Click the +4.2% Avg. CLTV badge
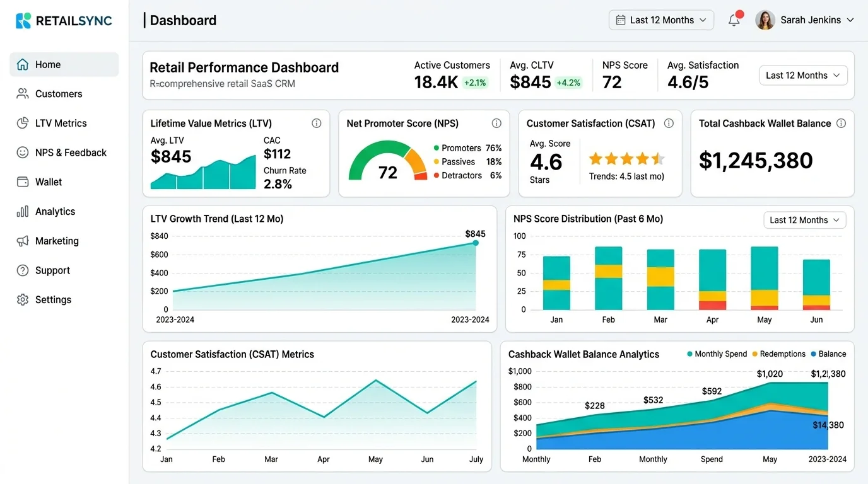 [x=568, y=83]
